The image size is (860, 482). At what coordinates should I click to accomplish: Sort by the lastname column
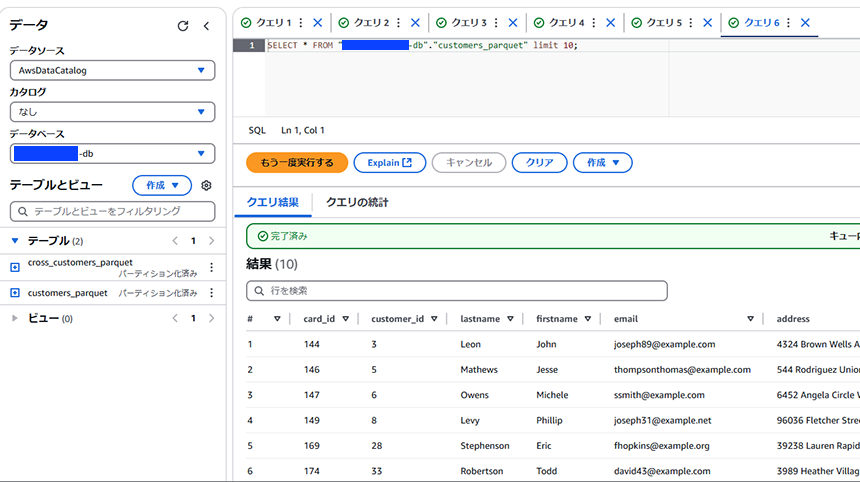[510, 319]
